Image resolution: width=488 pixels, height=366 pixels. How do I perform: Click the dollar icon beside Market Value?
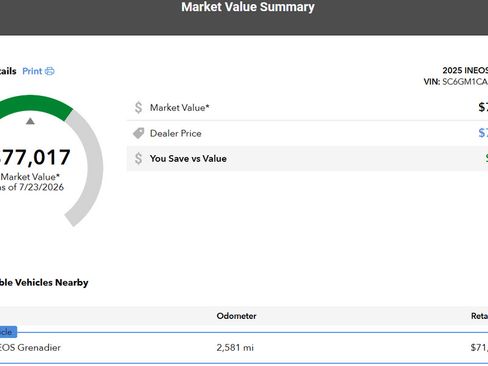138,107
